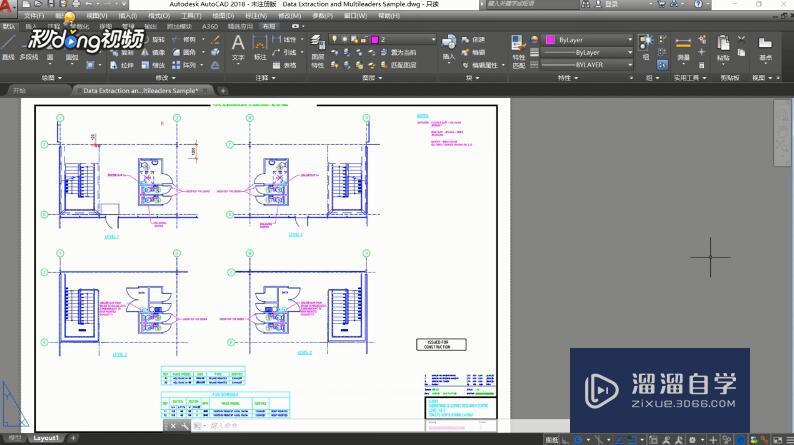Click the Sign In (登录) button
This screenshot has width=794, height=445.
tap(607, 4)
